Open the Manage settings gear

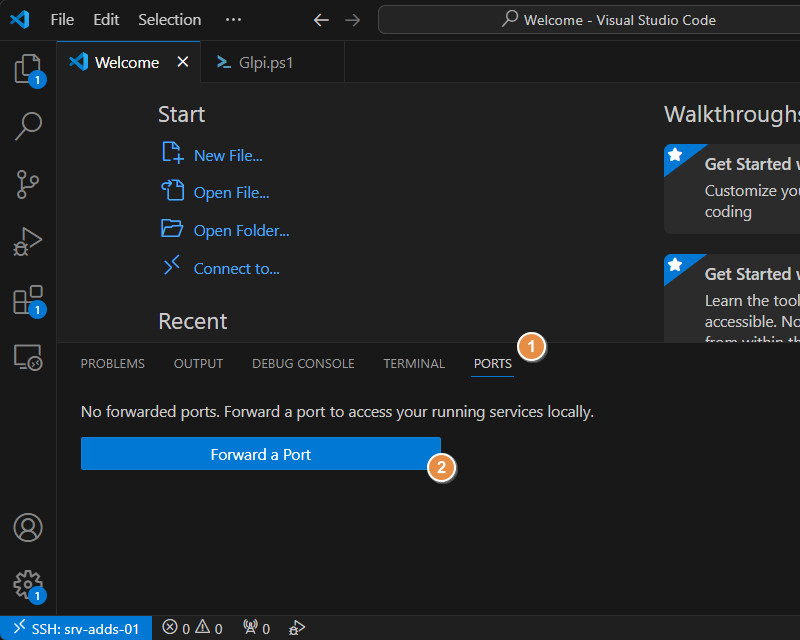(28, 585)
